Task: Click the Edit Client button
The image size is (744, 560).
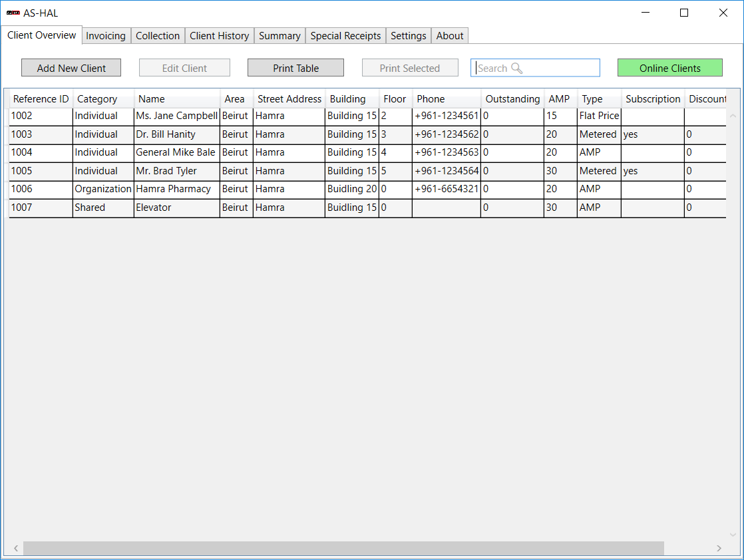Action: (x=184, y=68)
